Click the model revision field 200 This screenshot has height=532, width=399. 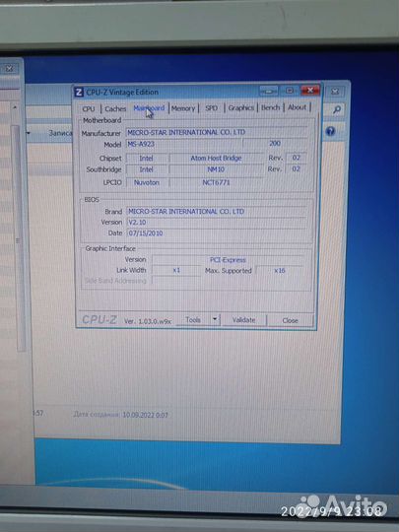(275, 144)
